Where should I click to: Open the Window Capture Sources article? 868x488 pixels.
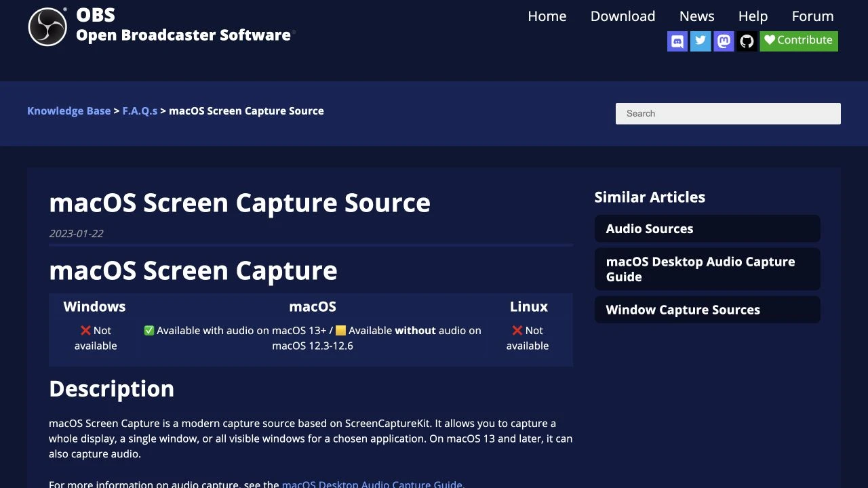(x=707, y=310)
